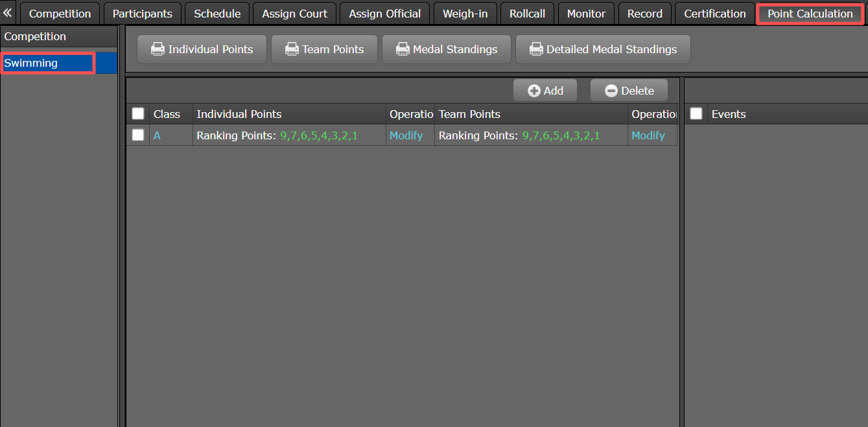868x427 pixels.
Task: Check the select-all checkbox in the Class header
Action: pos(137,113)
